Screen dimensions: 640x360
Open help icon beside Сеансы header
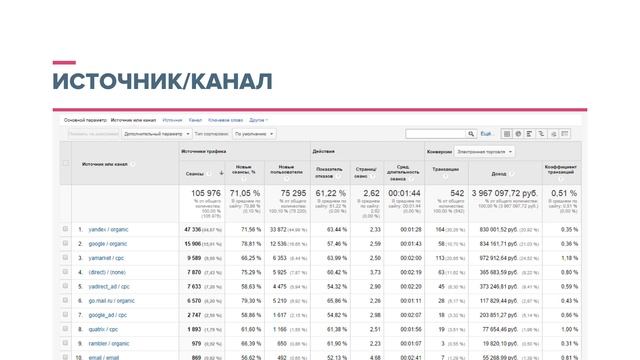pos(209,174)
